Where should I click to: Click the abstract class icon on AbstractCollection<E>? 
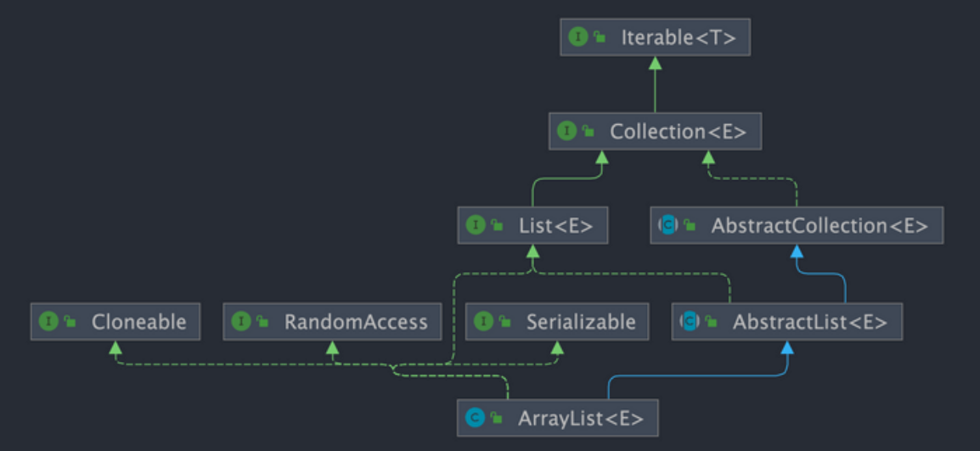point(668,225)
